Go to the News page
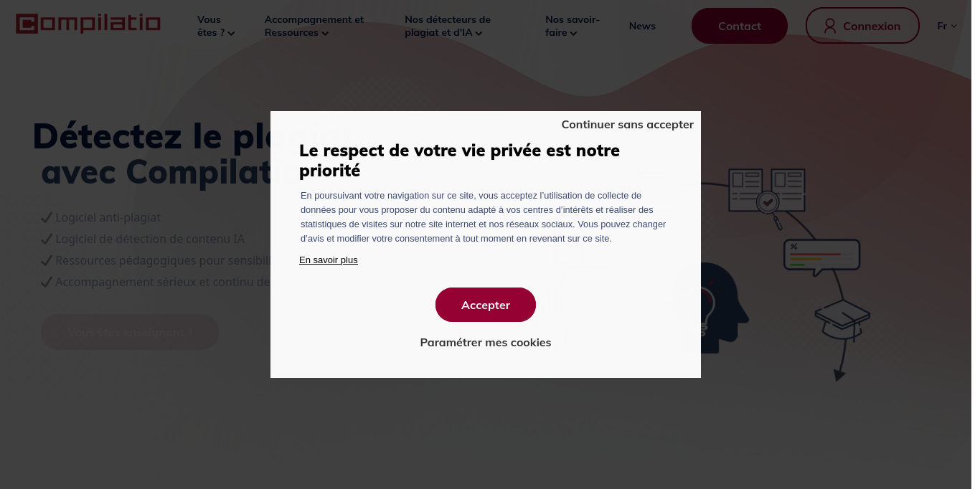Image resolution: width=980 pixels, height=489 pixels. [x=642, y=26]
